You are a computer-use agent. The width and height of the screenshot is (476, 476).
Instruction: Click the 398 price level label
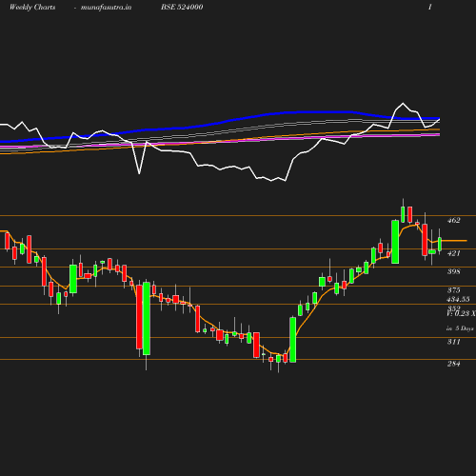(453, 271)
